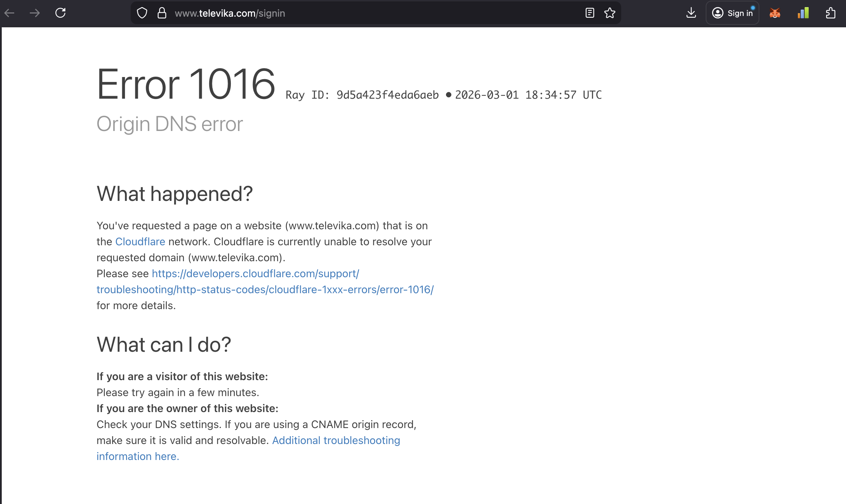
Task: Open the downloads panel
Action: tap(691, 13)
